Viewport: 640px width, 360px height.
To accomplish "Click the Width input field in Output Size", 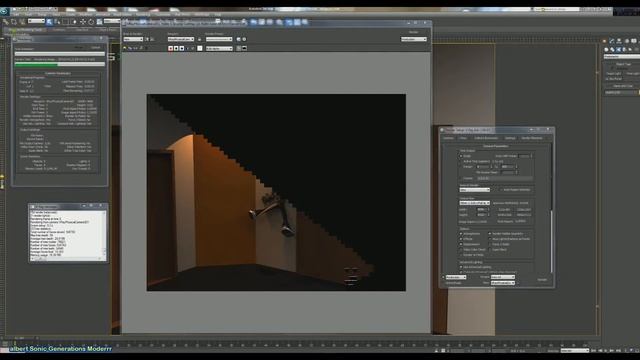I will (481, 210).
